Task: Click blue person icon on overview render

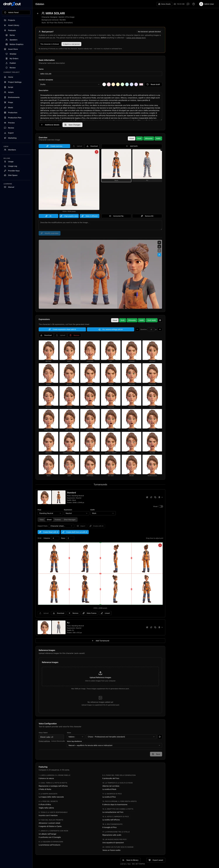Action: coord(159,255)
